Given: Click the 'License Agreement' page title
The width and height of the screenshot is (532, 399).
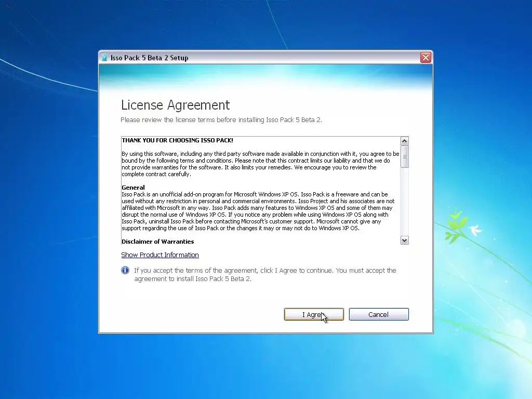Looking at the screenshot, I should [x=176, y=105].
